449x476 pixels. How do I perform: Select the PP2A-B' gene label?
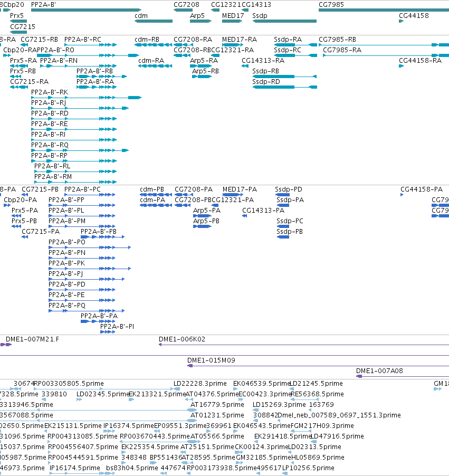point(43,5)
